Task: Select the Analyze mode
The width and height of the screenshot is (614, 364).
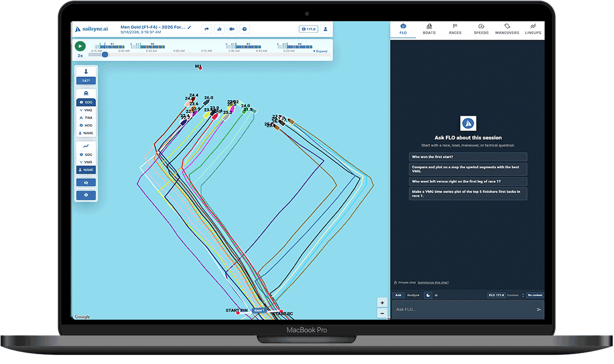Action: click(413, 295)
